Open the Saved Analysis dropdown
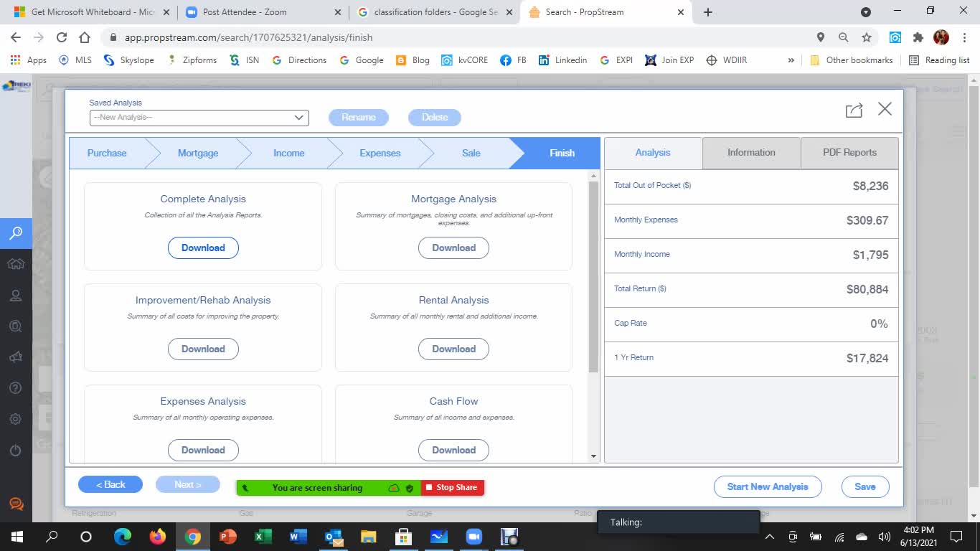Viewport: 980px width, 551px height. pyautogui.click(x=199, y=118)
